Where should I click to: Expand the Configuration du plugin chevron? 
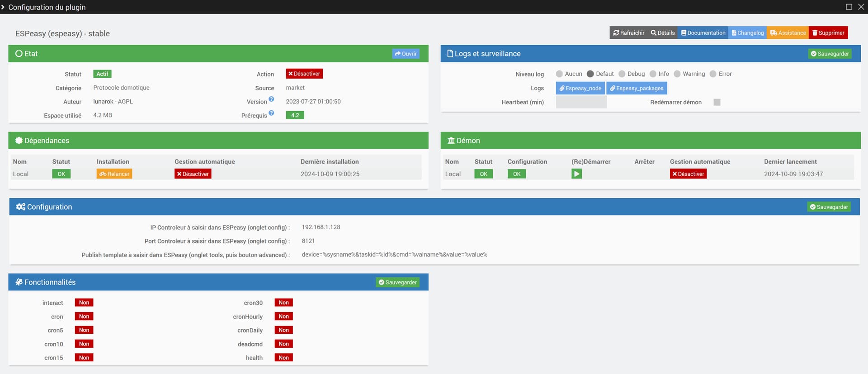(x=3, y=7)
